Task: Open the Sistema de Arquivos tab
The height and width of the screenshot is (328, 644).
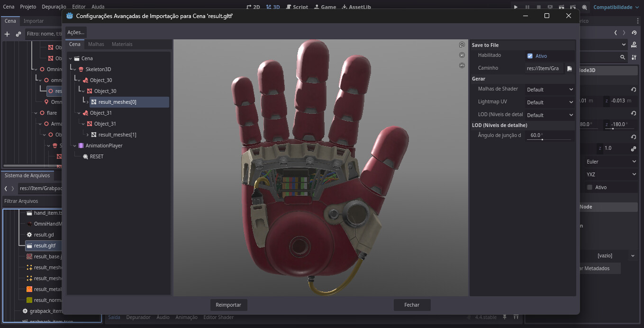Action: point(27,175)
